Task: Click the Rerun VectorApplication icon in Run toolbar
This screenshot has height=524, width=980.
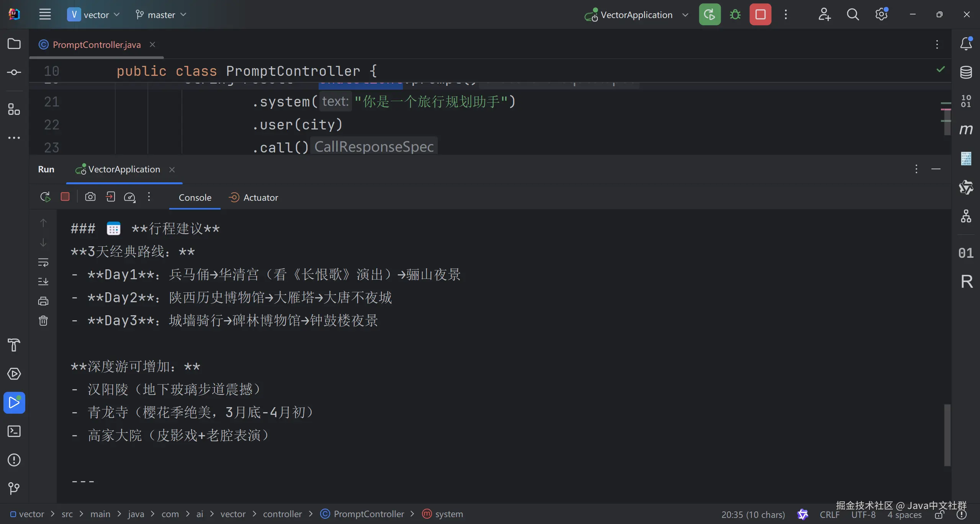Action: 45,197
